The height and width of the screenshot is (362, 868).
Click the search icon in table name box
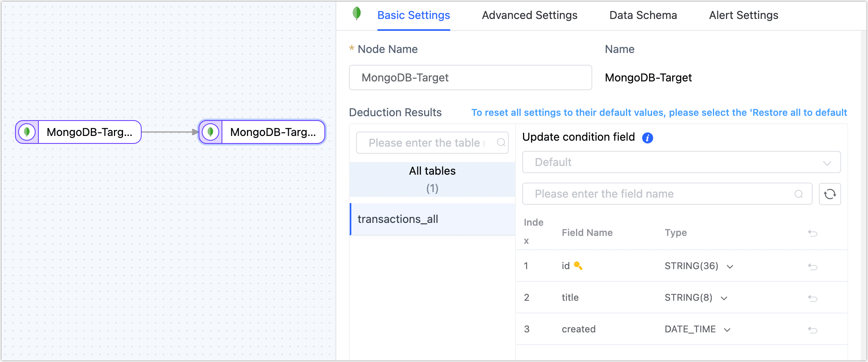(501, 143)
